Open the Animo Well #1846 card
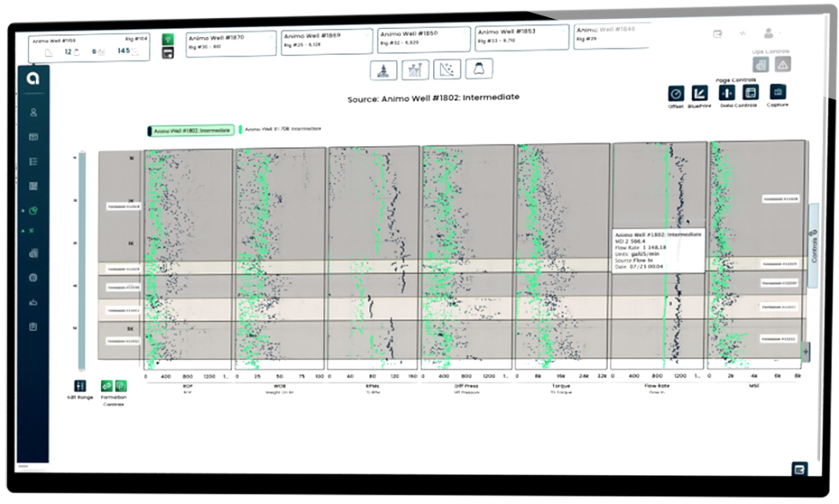 point(611,36)
